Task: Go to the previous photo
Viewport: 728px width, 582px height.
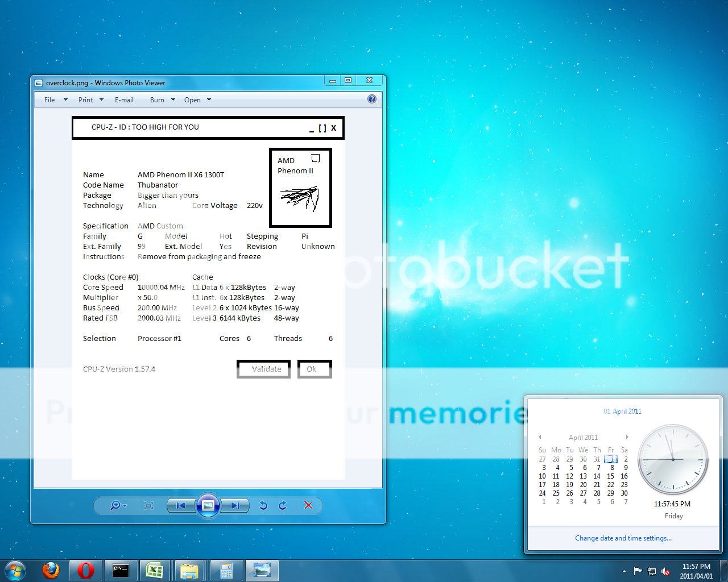Action: click(x=181, y=505)
